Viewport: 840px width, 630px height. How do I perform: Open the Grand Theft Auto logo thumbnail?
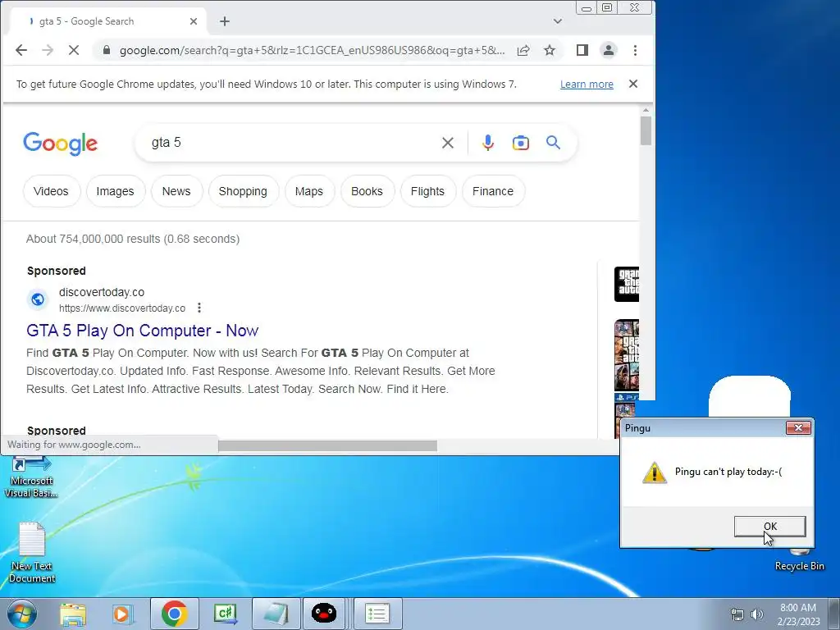point(626,284)
